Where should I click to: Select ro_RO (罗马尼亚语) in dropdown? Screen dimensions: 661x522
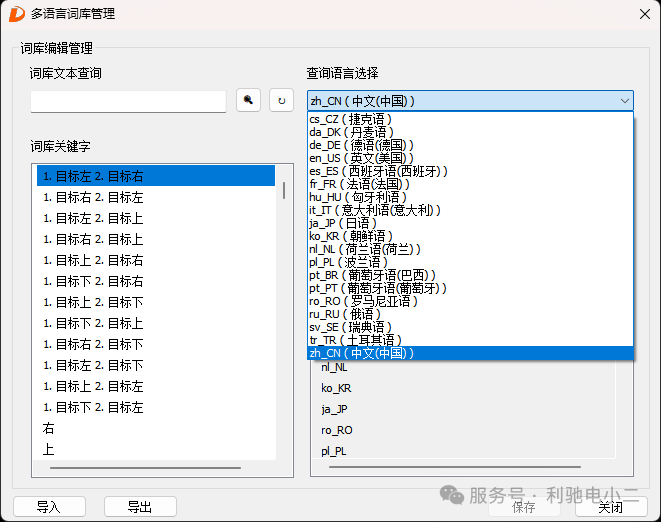pyautogui.click(x=470, y=301)
